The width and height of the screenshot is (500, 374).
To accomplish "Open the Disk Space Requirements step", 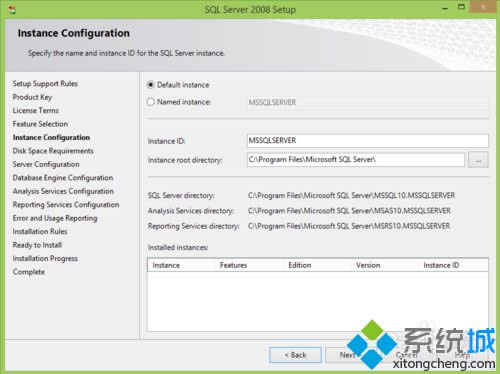I will (x=53, y=151).
